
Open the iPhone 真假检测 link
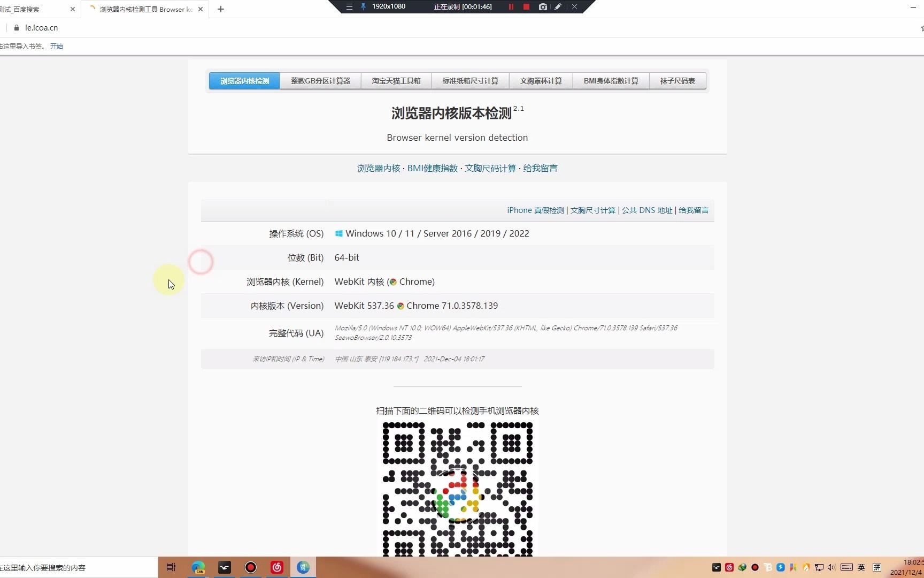coord(535,210)
